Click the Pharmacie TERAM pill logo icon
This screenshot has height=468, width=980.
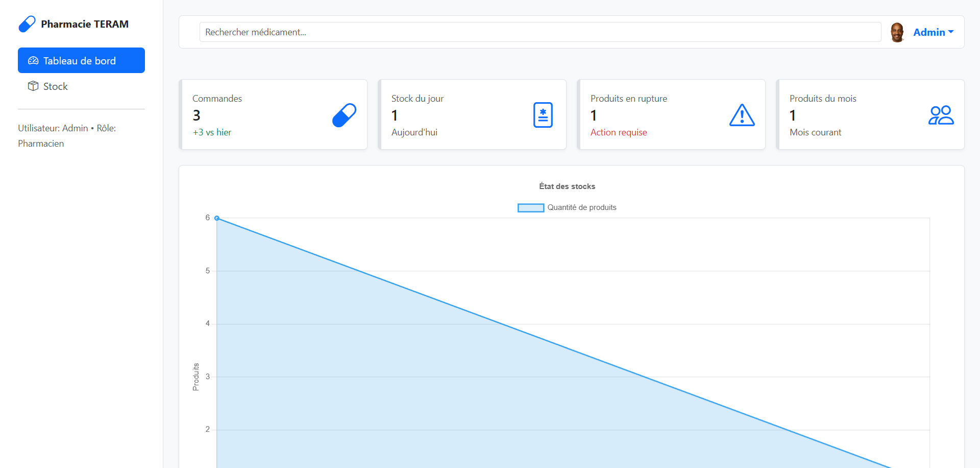(x=27, y=24)
